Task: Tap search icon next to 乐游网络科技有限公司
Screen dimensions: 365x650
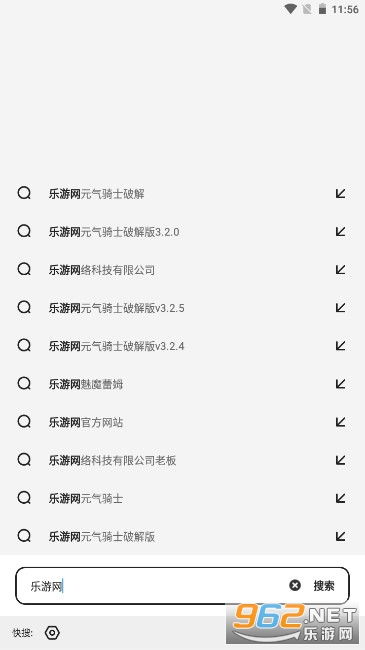Action: tap(24, 269)
